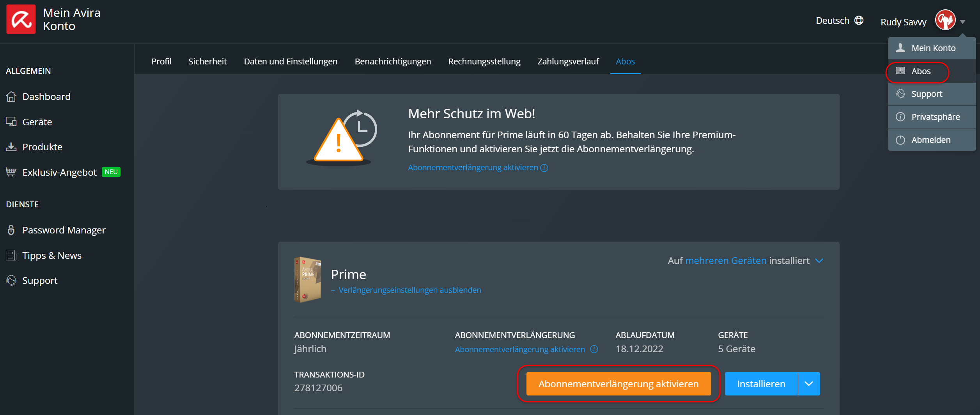The width and height of the screenshot is (980, 415).
Task: Click the banner Abonnementverlängerung aktivieren link
Action: click(473, 167)
